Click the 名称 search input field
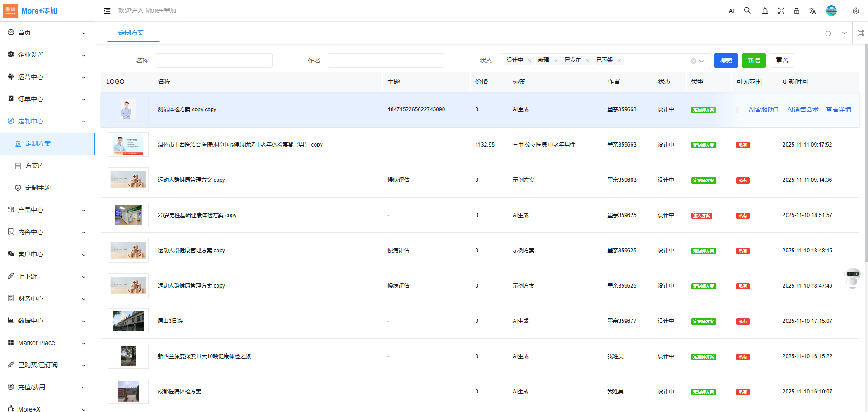Image resolution: width=868 pixels, height=412 pixels. click(x=214, y=61)
